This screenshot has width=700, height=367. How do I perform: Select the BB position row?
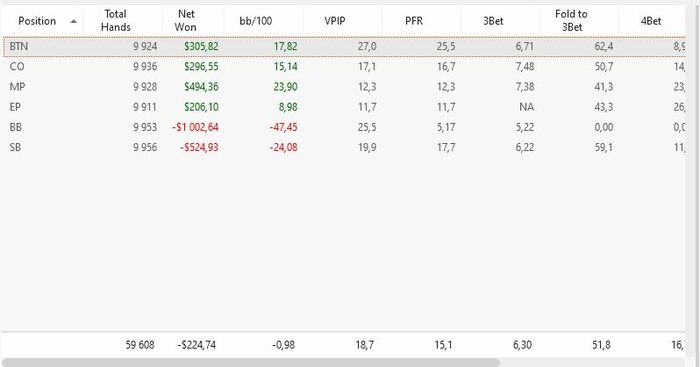pyautogui.click(x=344, y=127)
